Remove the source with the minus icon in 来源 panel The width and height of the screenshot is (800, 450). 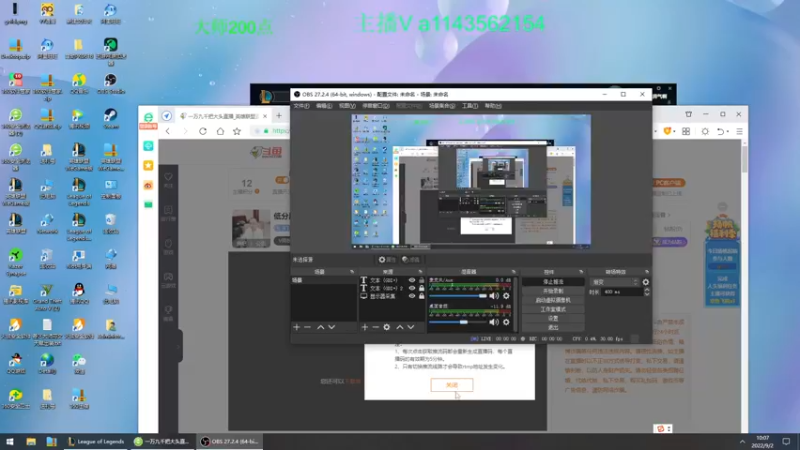pos(376,327)
